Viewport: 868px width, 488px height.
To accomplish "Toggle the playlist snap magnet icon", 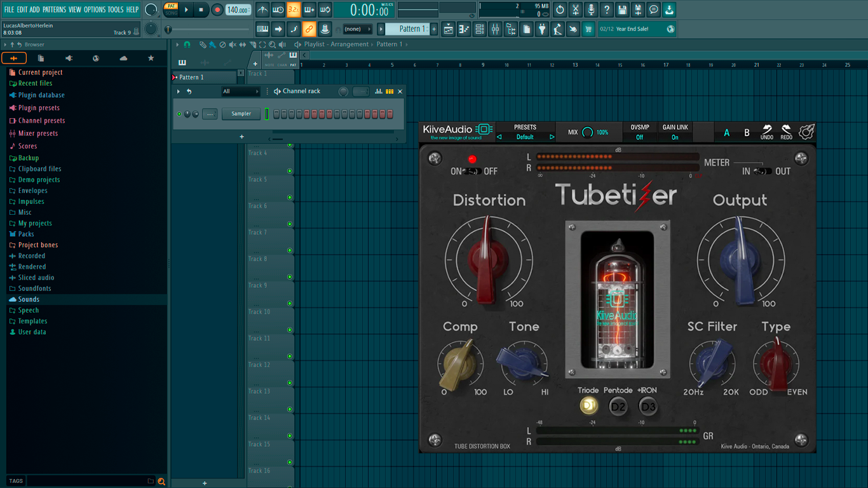I will point(187,44).
